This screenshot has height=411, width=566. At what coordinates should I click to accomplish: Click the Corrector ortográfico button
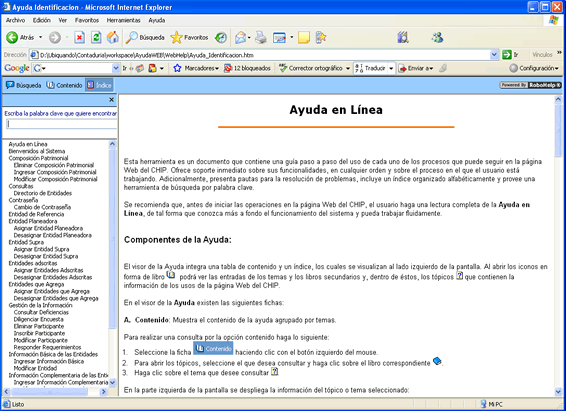(311, 68)
